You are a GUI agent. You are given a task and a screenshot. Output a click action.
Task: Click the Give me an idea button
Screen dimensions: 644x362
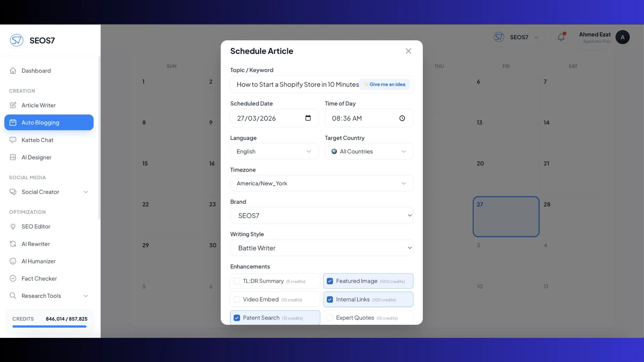(x=385, y=84)
